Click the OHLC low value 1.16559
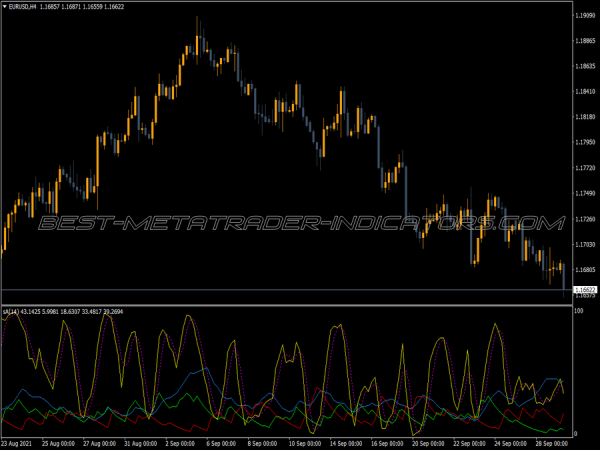 click(93, 7)
